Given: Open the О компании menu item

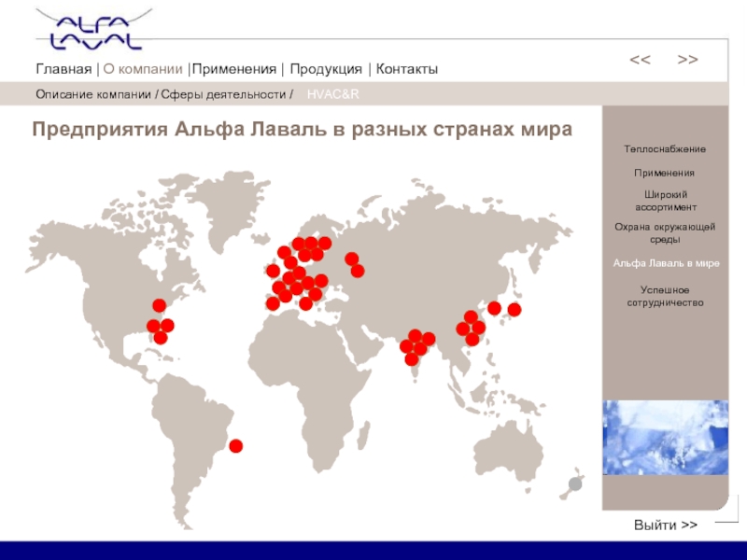Looking at the screenshot, I should [143, 69].
